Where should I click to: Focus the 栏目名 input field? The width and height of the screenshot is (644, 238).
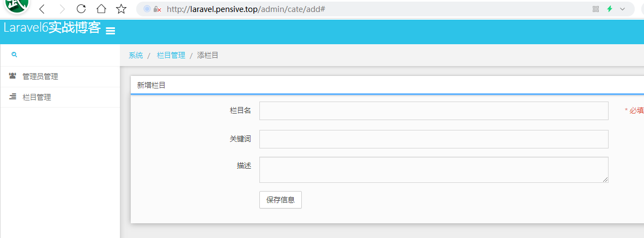[433, 111]
